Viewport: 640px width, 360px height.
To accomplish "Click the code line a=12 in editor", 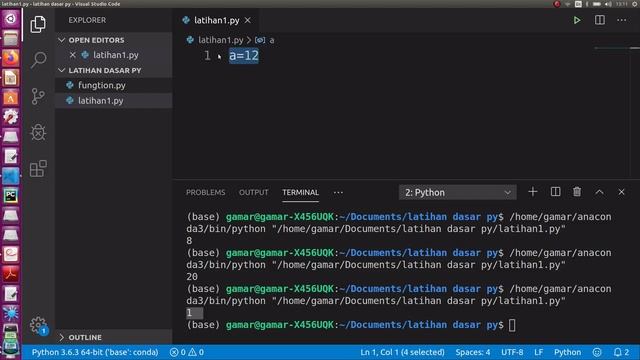I will coord(244,56).
